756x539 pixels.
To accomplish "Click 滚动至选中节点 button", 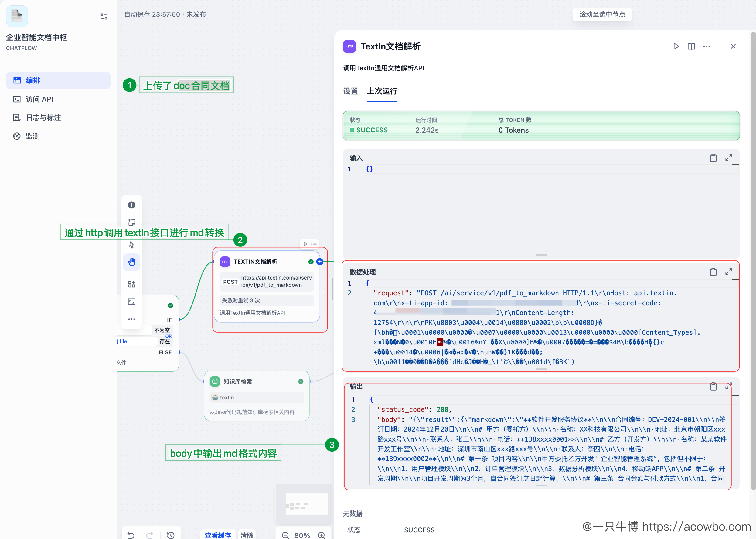I will pos(602,14).
